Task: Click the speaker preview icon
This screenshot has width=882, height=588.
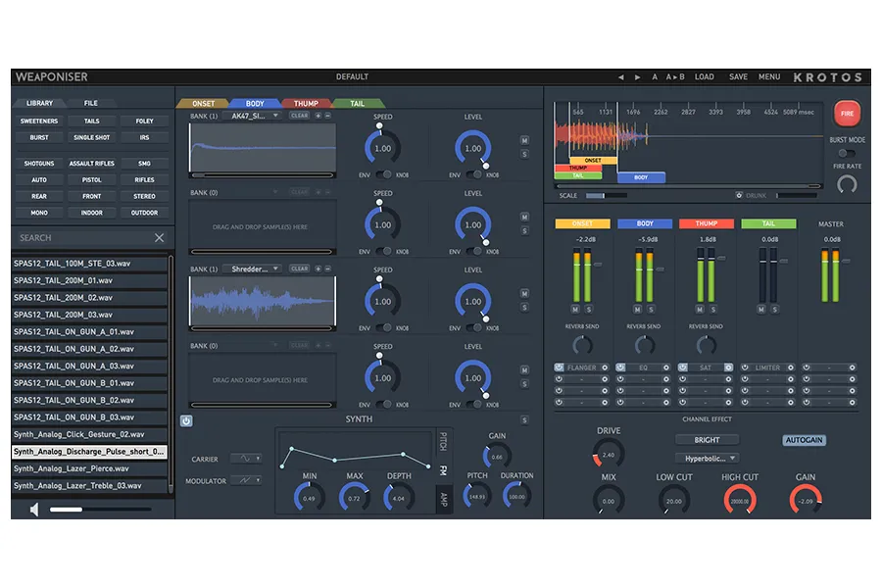Action: (x=34, y=510)
